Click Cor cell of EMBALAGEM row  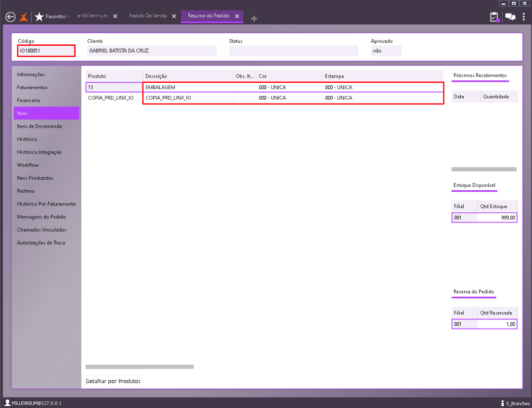(x=289, y=87)
